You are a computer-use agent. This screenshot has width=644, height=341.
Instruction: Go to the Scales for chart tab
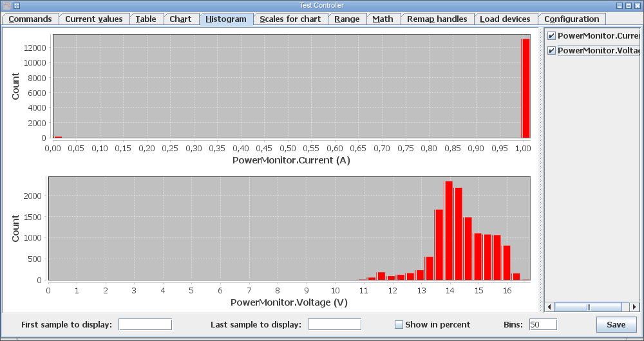point(290,19)
